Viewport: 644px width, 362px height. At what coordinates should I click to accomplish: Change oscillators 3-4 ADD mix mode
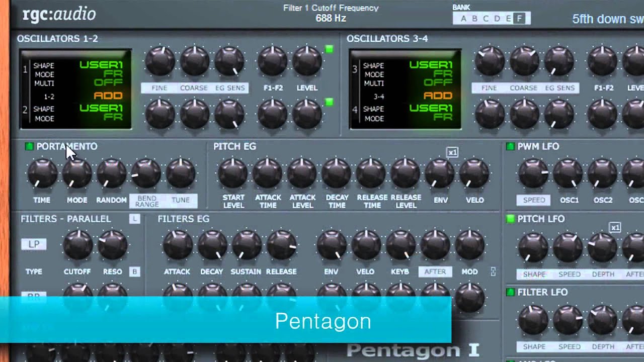click(438, 96)
